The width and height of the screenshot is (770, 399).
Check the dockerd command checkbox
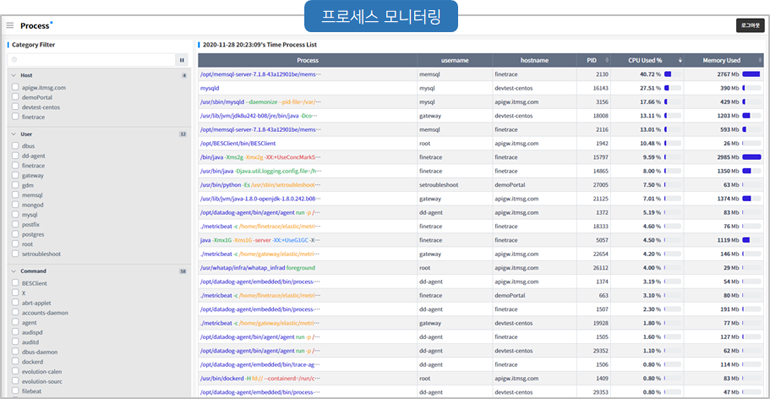15,362
